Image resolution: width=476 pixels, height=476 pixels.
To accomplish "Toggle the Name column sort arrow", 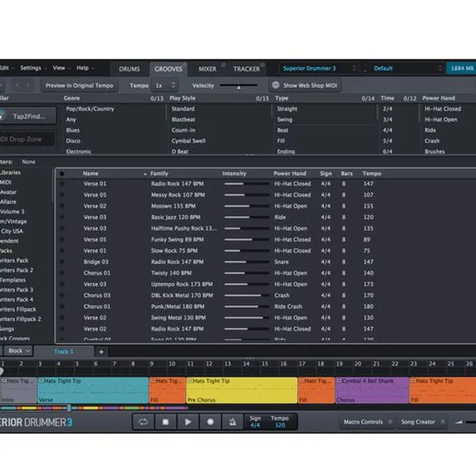I will 145,174.
